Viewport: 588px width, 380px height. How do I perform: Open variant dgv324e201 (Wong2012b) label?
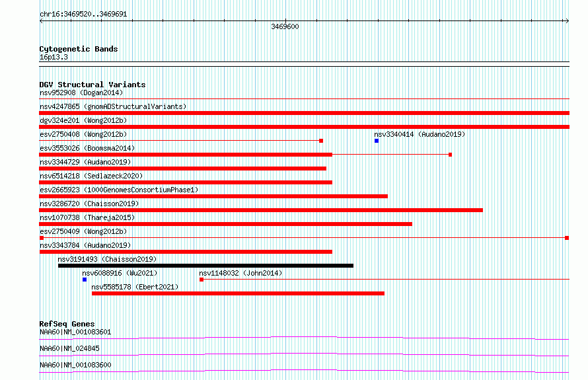tap(83, 120)
